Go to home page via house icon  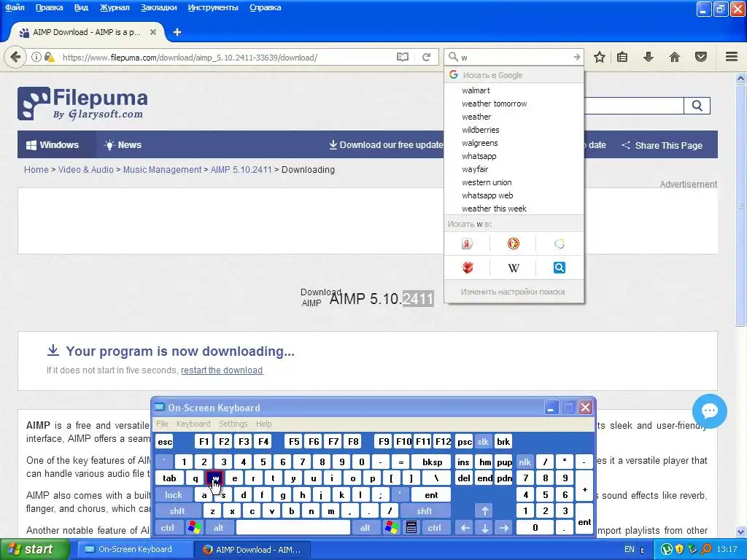(x=675, y=57)
